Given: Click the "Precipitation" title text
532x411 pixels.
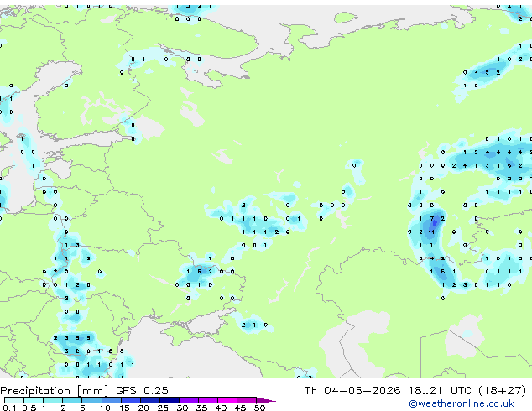Looking at the screenshot, I should (x=35, y=391).
